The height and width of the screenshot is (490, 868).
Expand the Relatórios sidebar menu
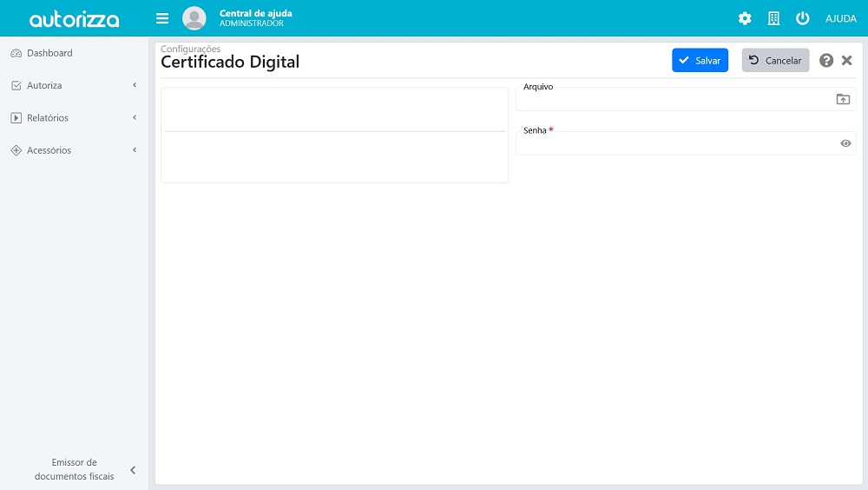[74, 118]
